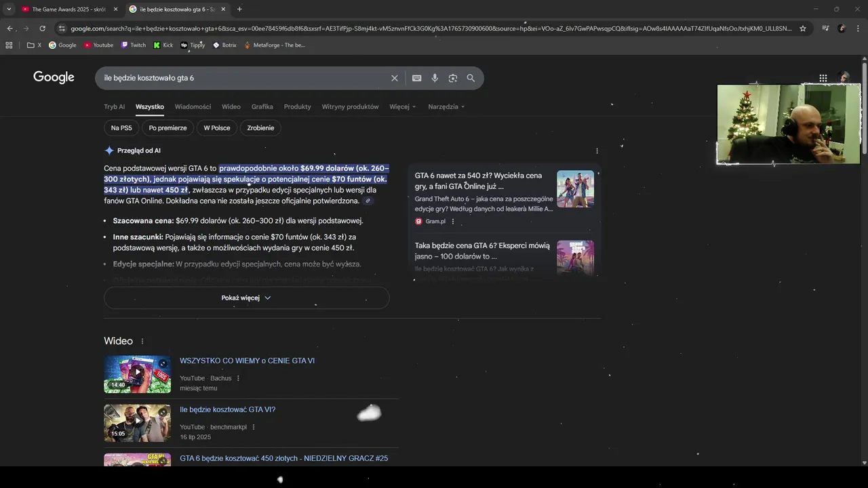
Task: Expand AI overview with Pokaż więcej
Action: pyautogui.click(x=246, y=298)
